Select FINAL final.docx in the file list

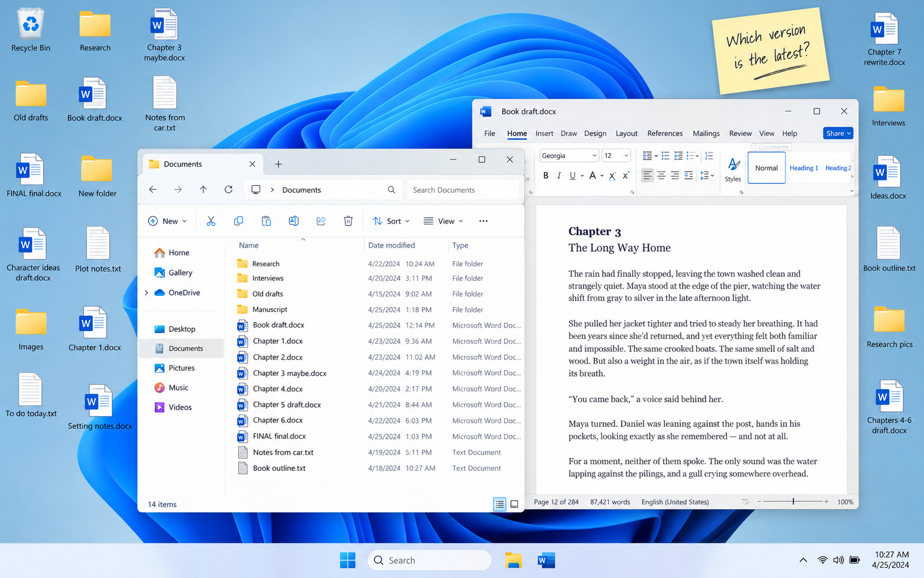(x=379, y=436)
